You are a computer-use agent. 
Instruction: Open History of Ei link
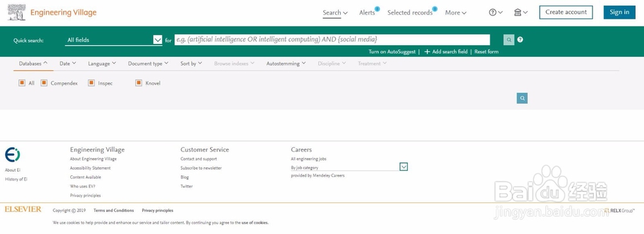[x=16, y=179]
